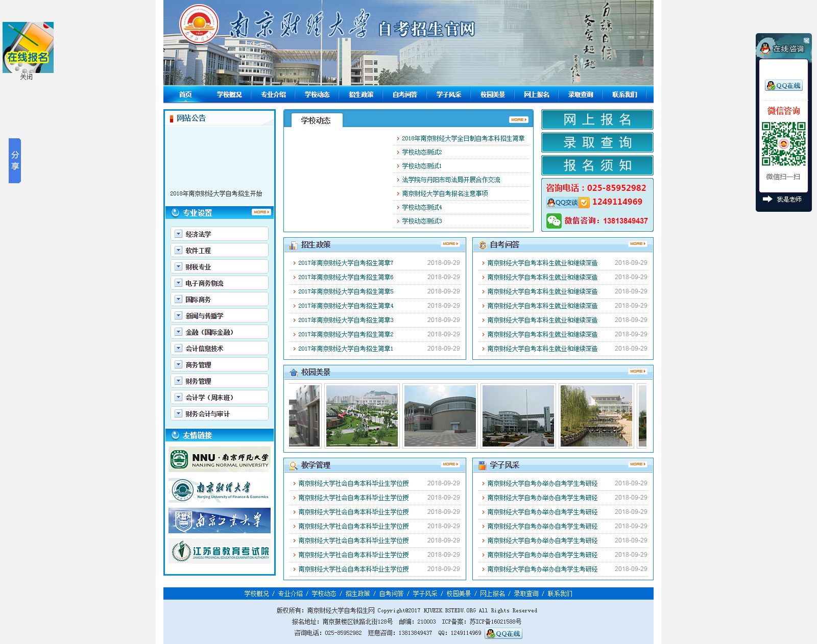
Task: Click MORE button in 校园美景 panel
Action: 638,371
